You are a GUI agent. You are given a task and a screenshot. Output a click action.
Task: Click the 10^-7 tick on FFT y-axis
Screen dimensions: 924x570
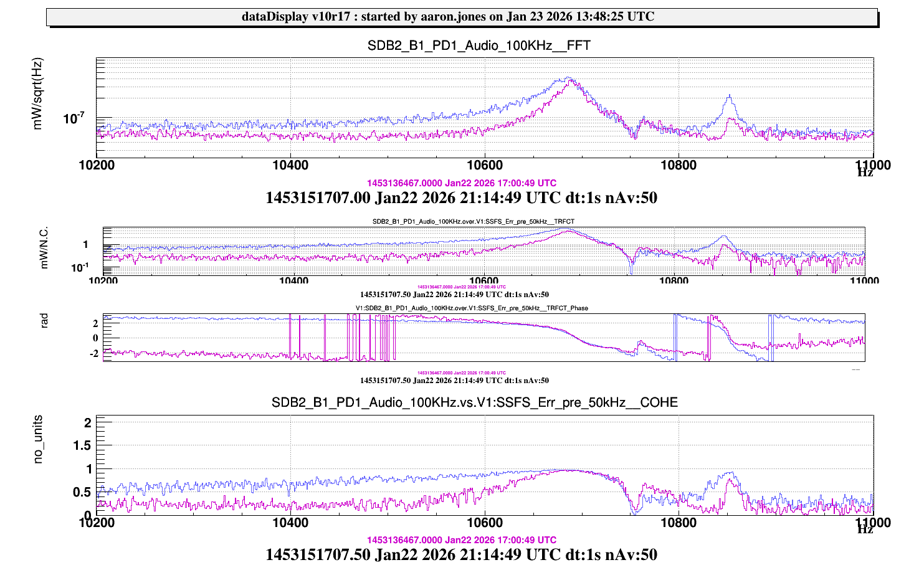coord(74,118)
